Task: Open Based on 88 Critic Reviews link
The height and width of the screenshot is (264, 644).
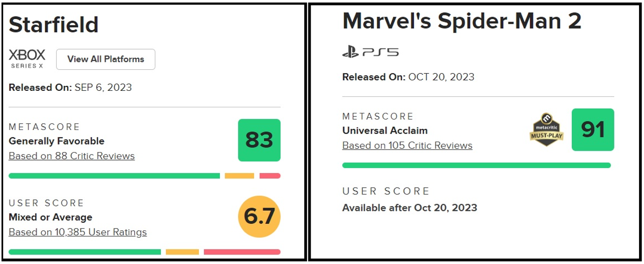Action: click(x=72, y=156)
